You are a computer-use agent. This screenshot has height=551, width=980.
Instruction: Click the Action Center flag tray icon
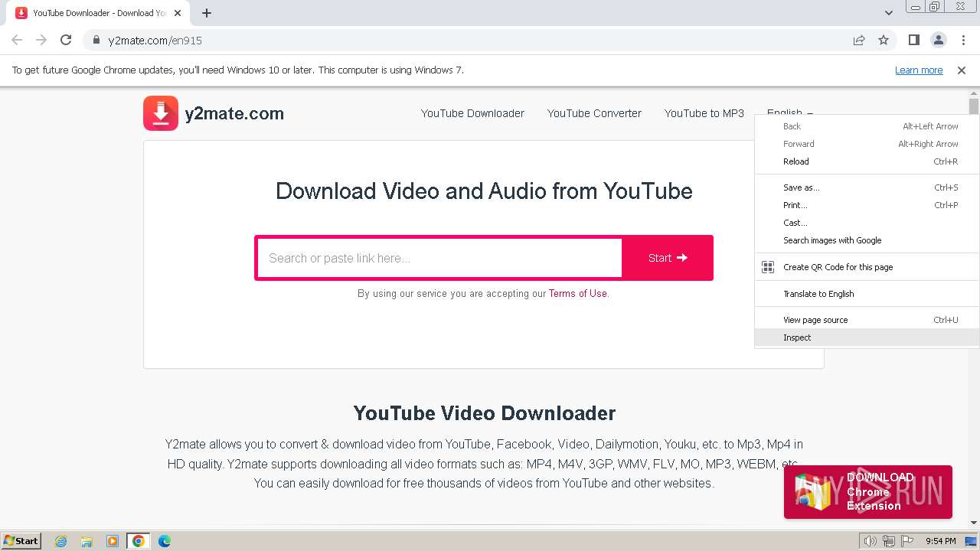[x=906, y=541]
